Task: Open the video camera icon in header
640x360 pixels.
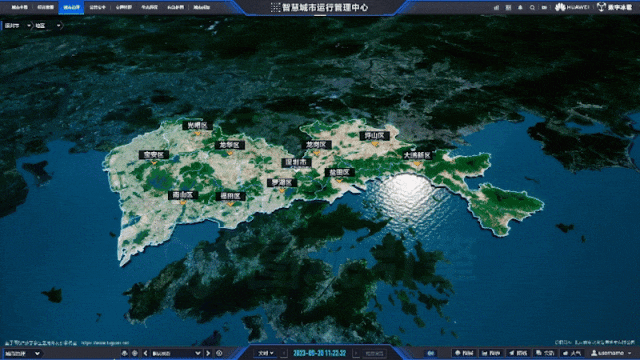Action: coord(544,7)
